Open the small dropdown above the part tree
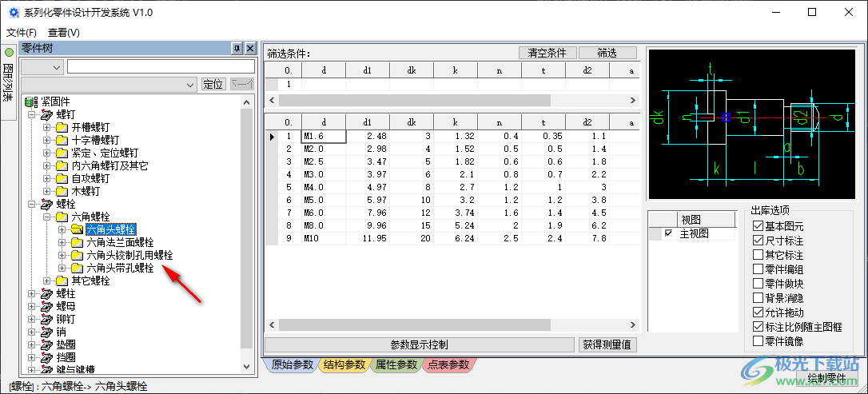This screenshot has height=394, width=868. pos(42,67)
